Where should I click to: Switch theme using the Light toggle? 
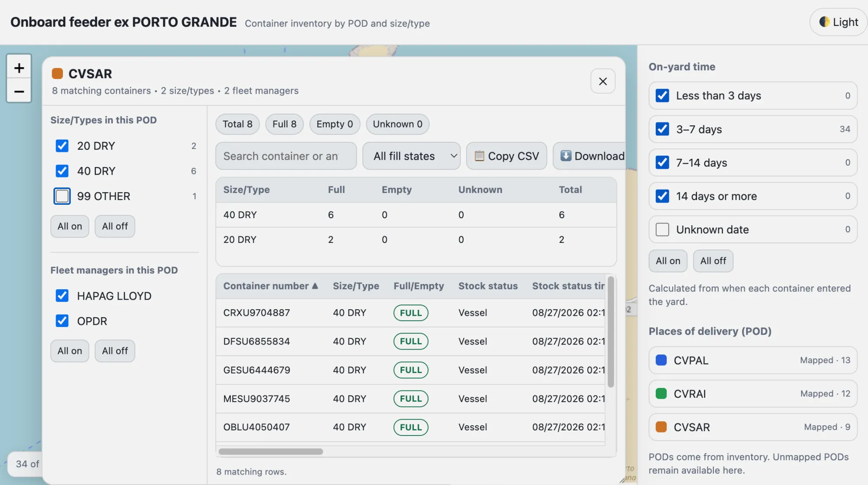(838, 22)
